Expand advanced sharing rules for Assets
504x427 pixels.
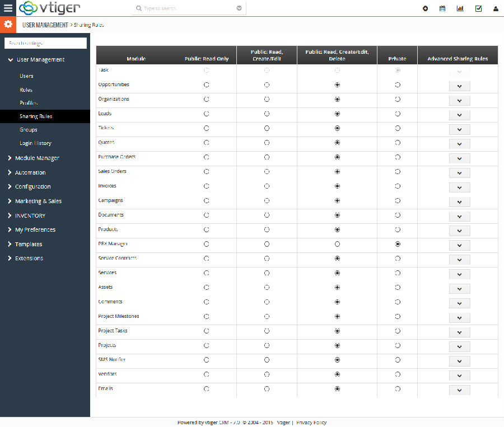pos(460,289)
